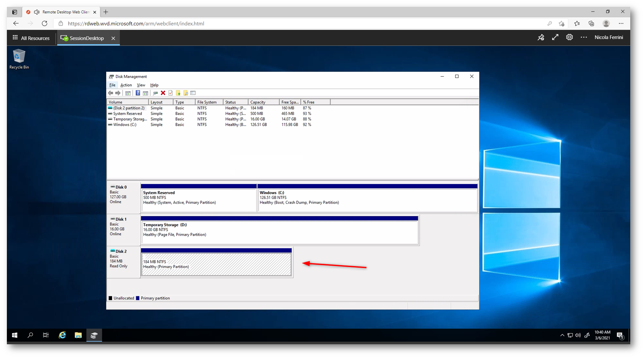Open the Windows Start button
The width and height of the screenshot is (644, 358).
[x=14, y=335]
